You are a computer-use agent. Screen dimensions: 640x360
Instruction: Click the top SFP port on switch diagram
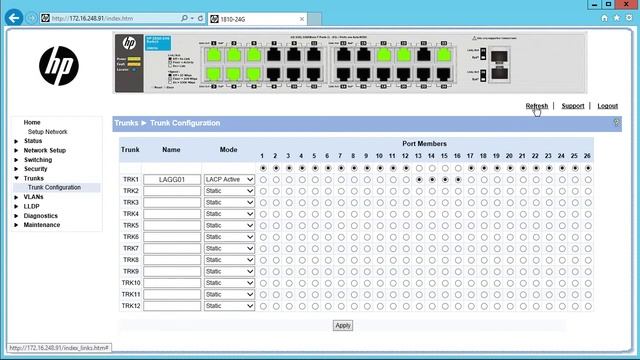click(x=499, y=56)
